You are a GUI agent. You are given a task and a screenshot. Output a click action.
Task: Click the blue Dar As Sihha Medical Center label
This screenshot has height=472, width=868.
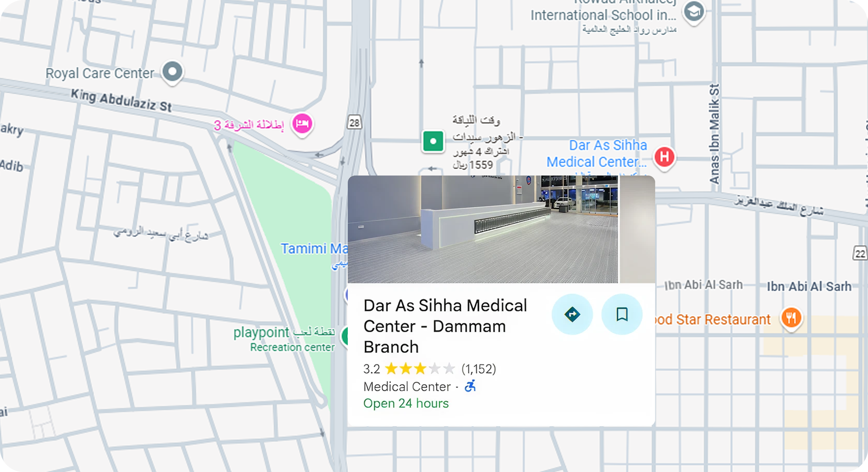[x=597, y=153]
